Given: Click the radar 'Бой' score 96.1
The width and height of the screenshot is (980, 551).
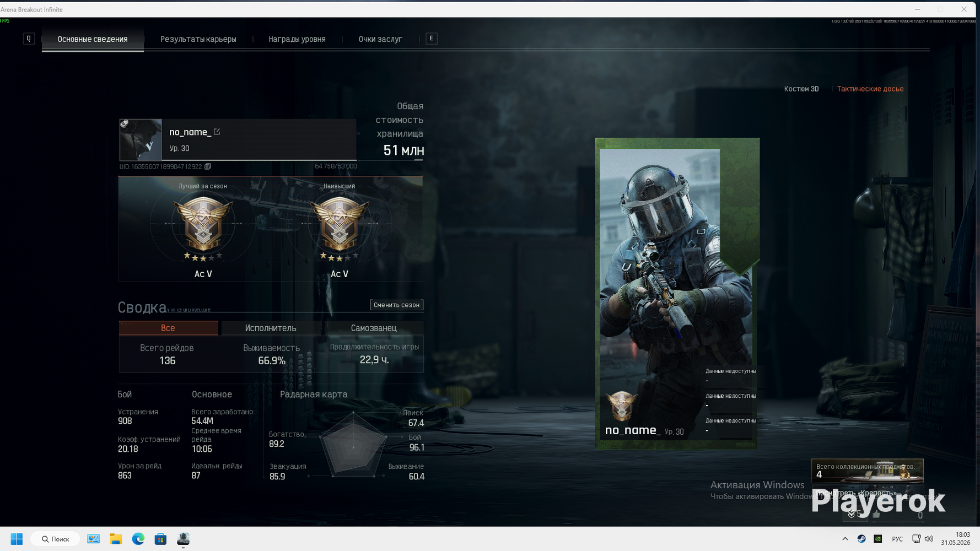Looking at the screenshot, I should click(x=417, y=447).
